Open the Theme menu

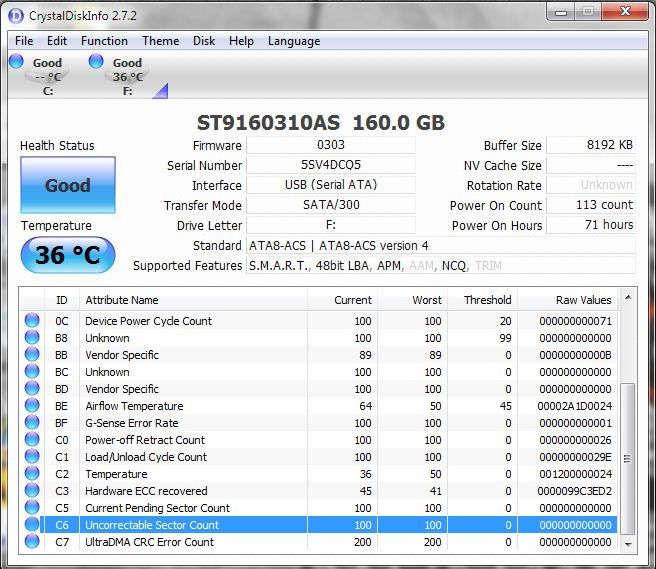point(161,41)
